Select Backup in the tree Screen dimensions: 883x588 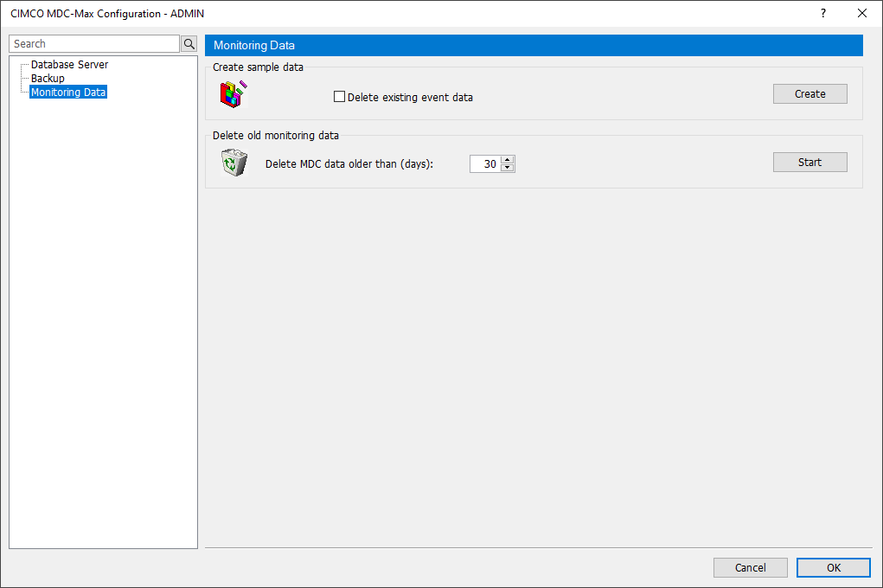tap(48, 79)
